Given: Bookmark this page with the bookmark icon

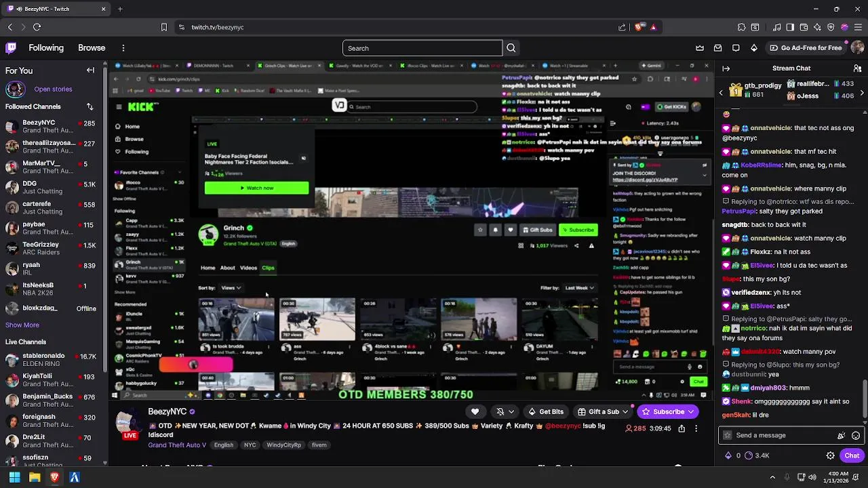Looking at the screenshot, I should [163, 27].
